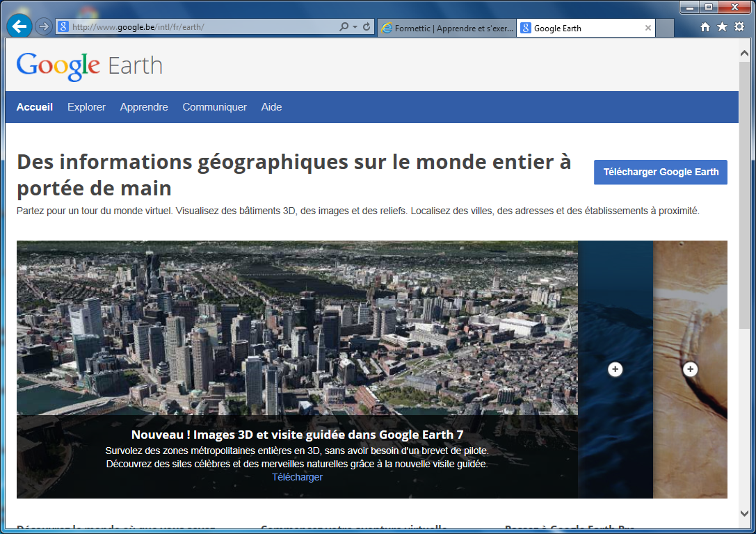Expand the blue ocean slide plus icon
The height and width of the screenshot is (534, 756).
(616, 370)
